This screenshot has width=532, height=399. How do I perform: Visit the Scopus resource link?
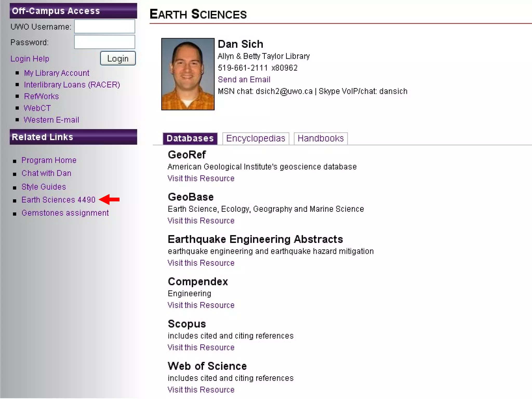pos(201,348)
